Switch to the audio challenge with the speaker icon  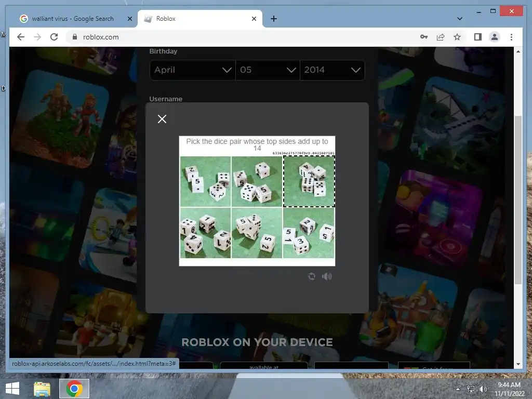click(327, 276)
